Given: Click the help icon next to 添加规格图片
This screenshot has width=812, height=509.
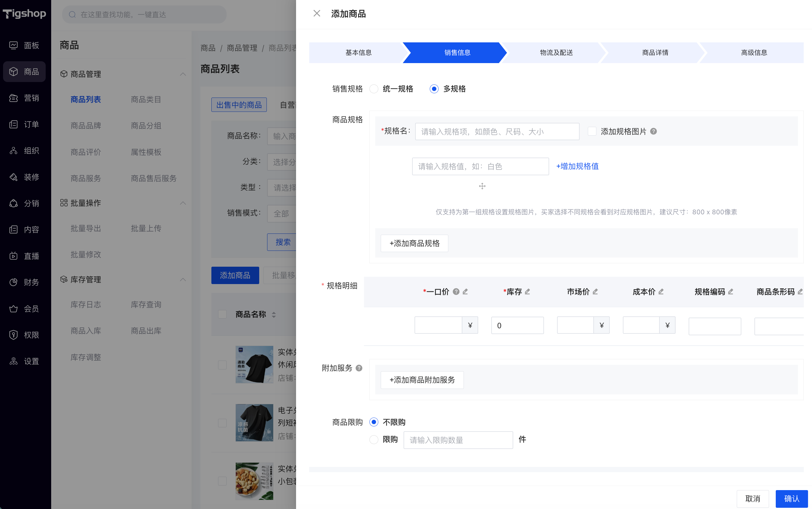Looking at the screenshot, I should click(x=653, y=131).
